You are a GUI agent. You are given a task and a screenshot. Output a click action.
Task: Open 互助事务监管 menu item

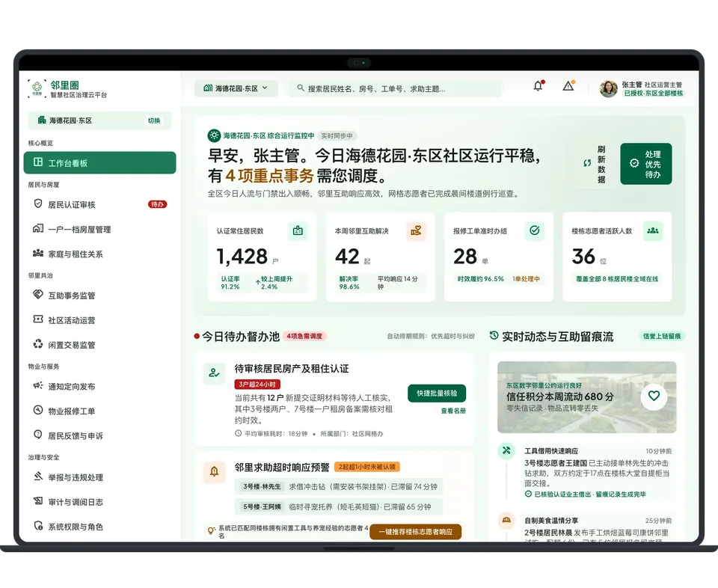(99, 295)
